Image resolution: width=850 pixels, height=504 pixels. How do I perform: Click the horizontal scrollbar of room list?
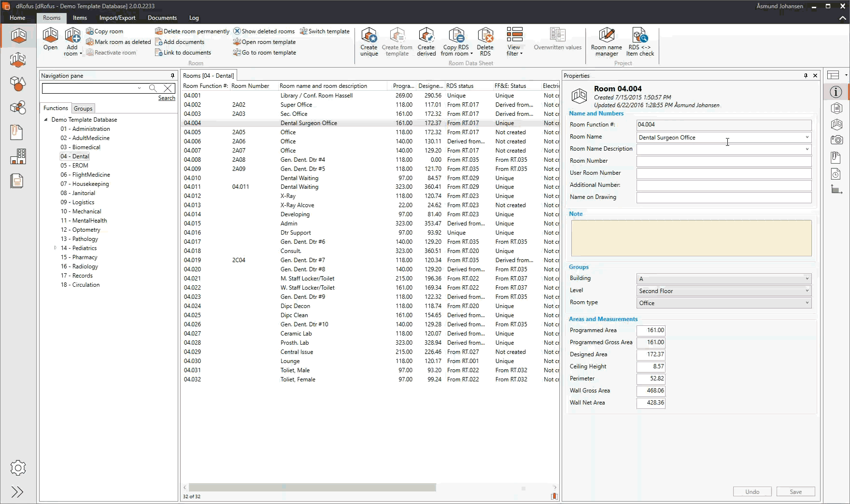tap(312, 488)
